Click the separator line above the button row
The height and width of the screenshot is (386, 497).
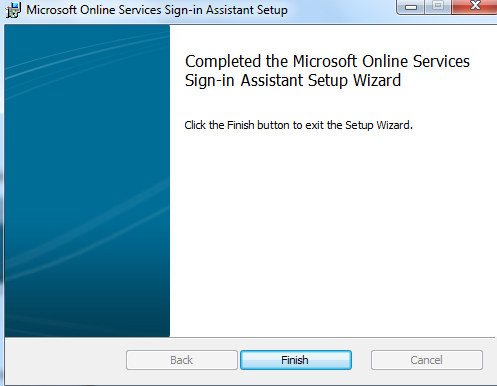click(250, 337)
